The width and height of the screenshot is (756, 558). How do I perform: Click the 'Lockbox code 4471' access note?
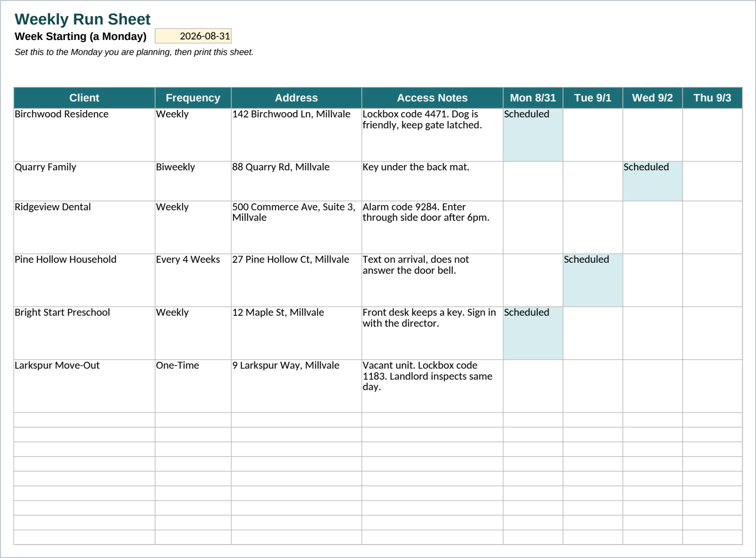pyautogui.click(x=432, y=135)
